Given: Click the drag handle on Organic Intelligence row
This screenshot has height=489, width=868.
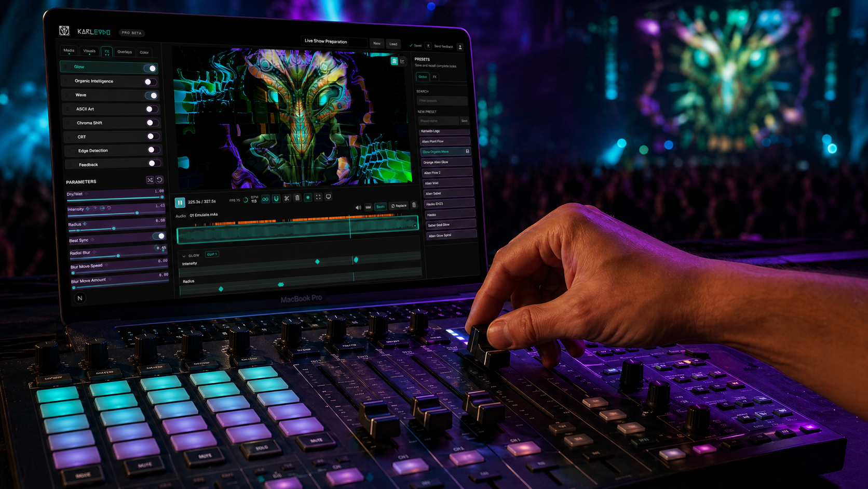Looking at the screenshot, I should [x=66, y=81].
